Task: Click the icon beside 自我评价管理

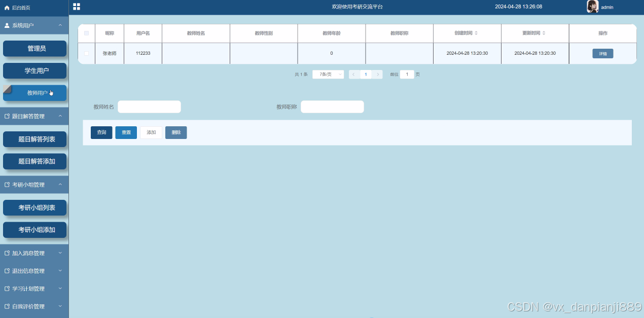Action: click(7, 306)
